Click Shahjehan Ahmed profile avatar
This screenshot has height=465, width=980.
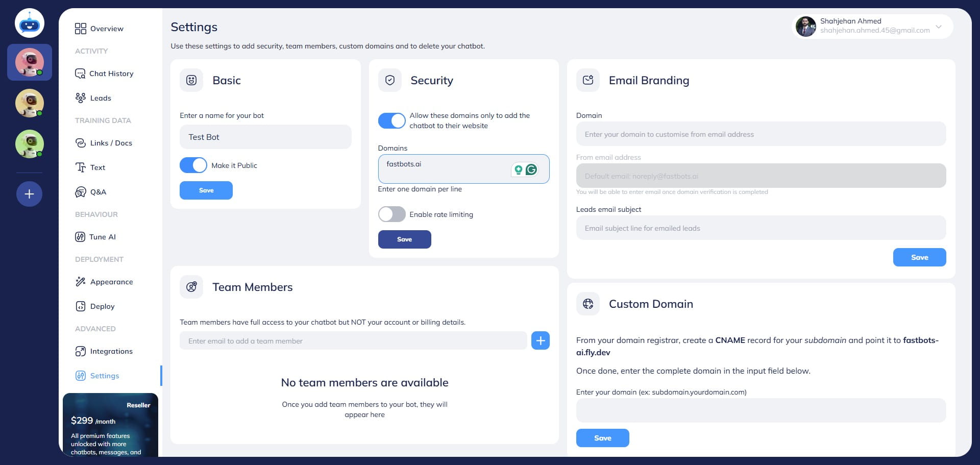[x=806, y=27]
